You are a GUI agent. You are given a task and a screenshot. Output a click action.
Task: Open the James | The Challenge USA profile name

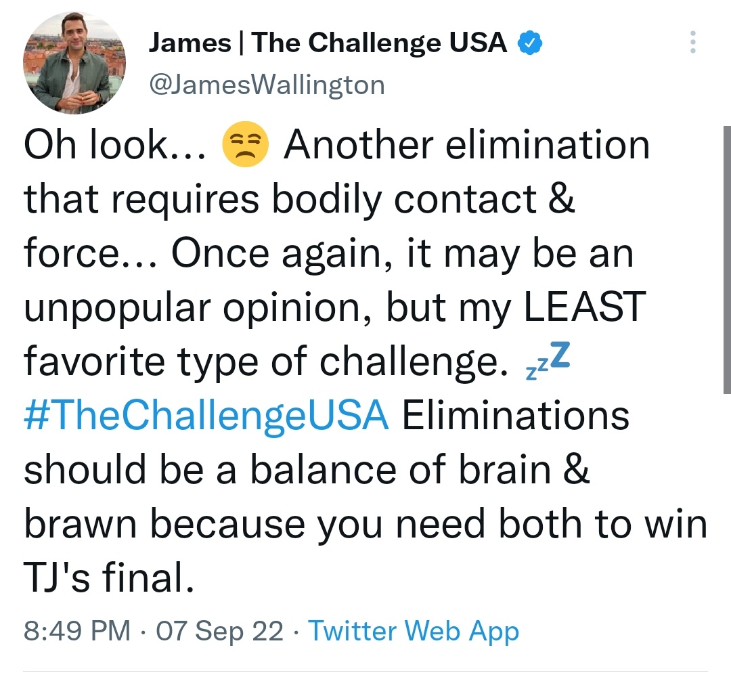click(x=328, y=43)
